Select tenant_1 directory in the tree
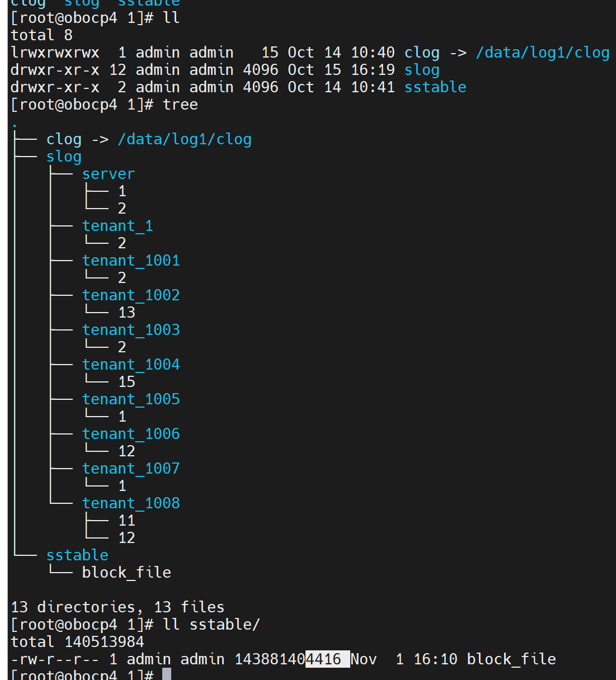616x680 pixels. (117, 226)
